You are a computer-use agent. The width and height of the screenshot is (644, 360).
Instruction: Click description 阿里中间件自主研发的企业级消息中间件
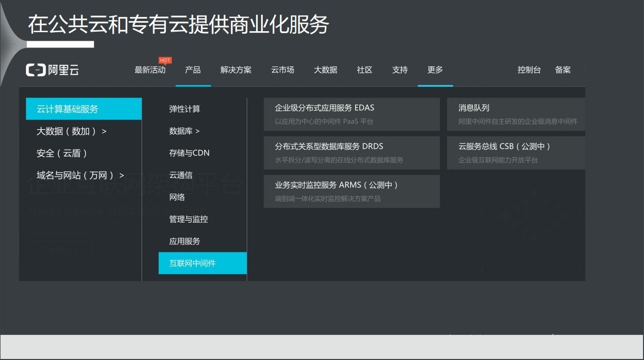518,121
